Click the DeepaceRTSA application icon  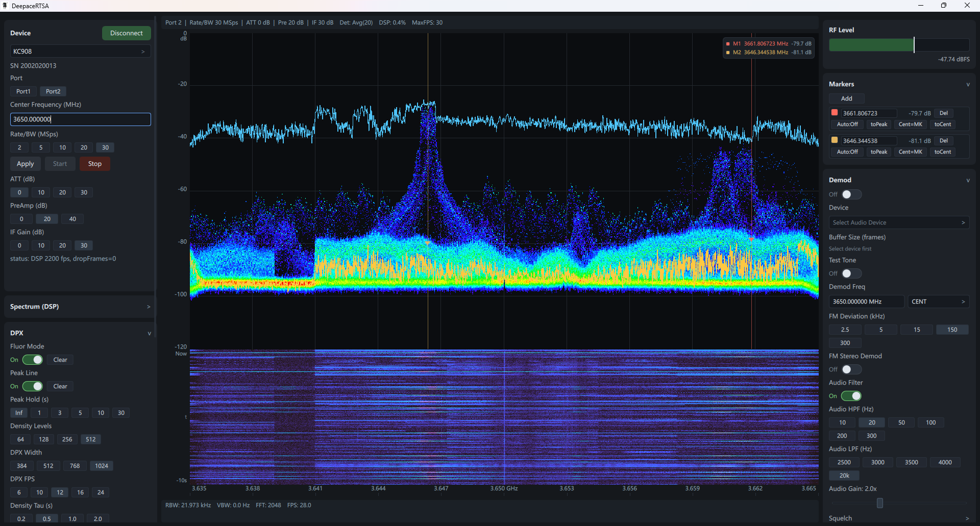click(x=5, y=6)
